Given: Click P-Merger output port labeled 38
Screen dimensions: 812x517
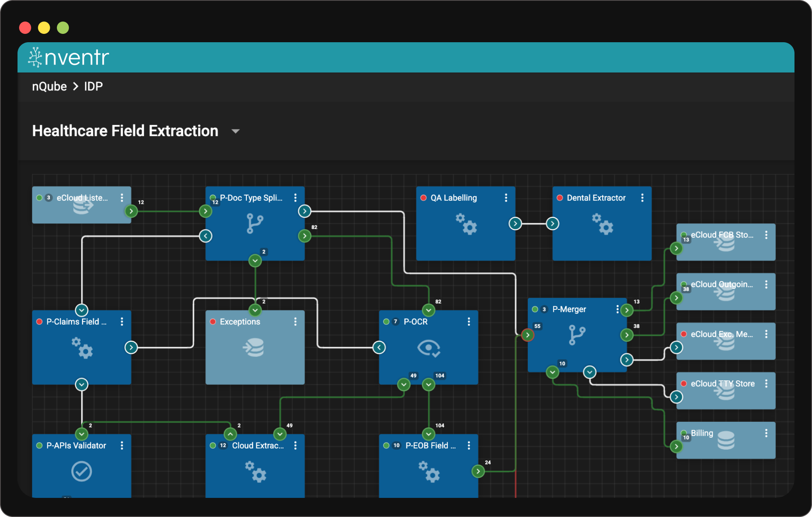Looking at the screenshot, I should (627, 335).
